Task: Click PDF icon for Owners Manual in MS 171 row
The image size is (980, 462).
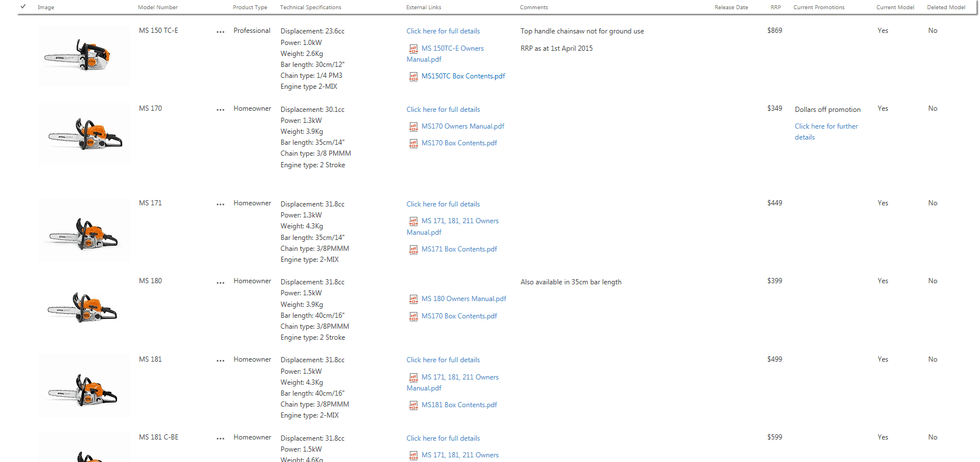Action: [413, 221]
